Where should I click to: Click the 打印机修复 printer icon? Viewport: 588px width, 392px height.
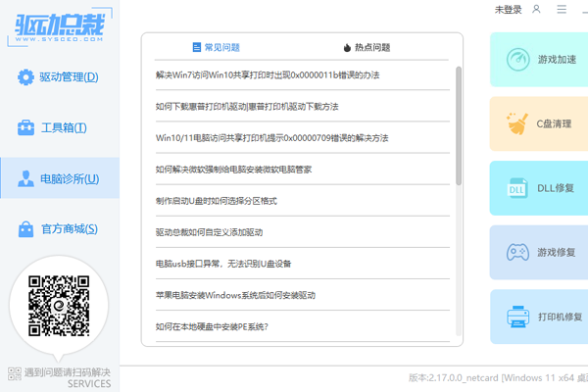pos(517,317)
